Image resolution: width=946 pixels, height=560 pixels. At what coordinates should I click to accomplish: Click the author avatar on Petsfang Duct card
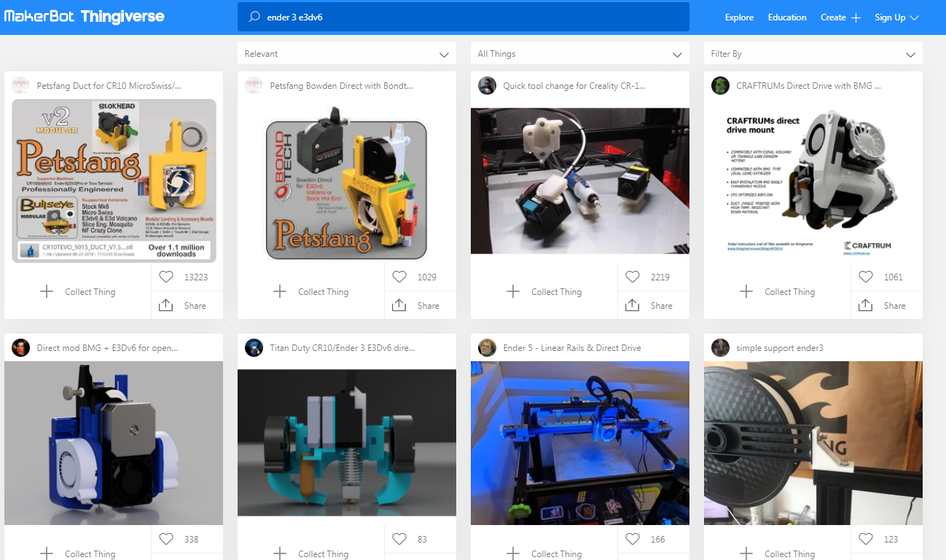pos(20,85)
